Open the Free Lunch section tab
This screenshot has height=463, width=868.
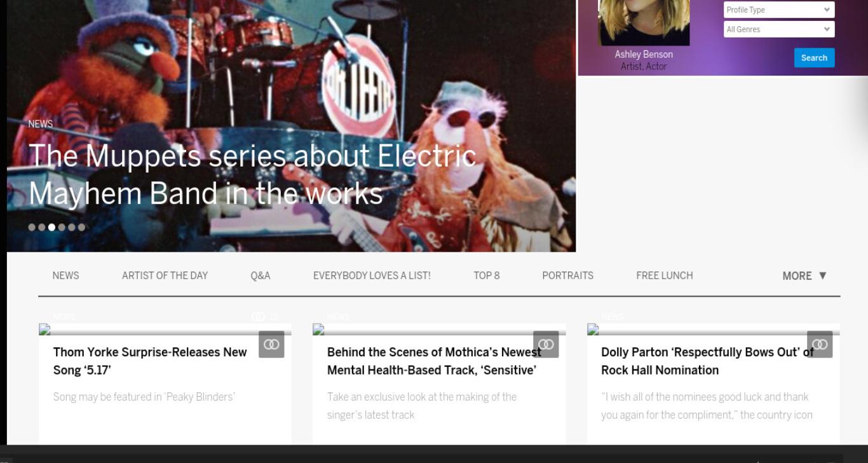665,275
